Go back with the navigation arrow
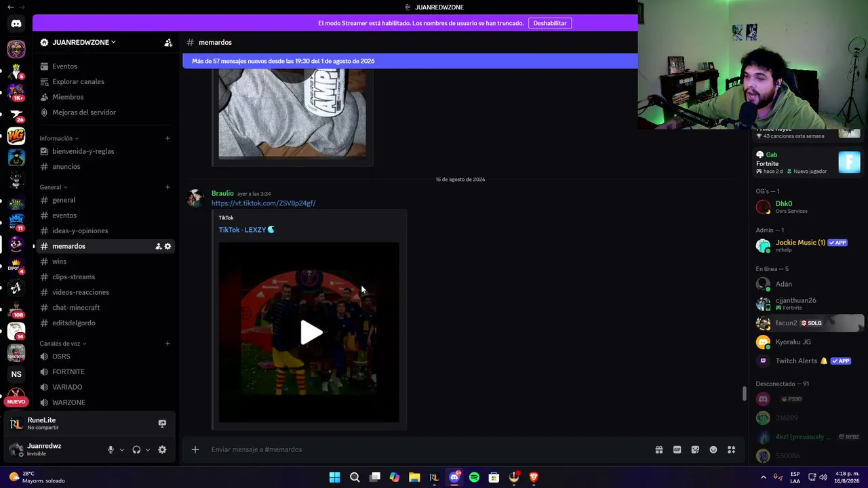The height and width of the screenshot is (488, 868). [x=10, y=7]
